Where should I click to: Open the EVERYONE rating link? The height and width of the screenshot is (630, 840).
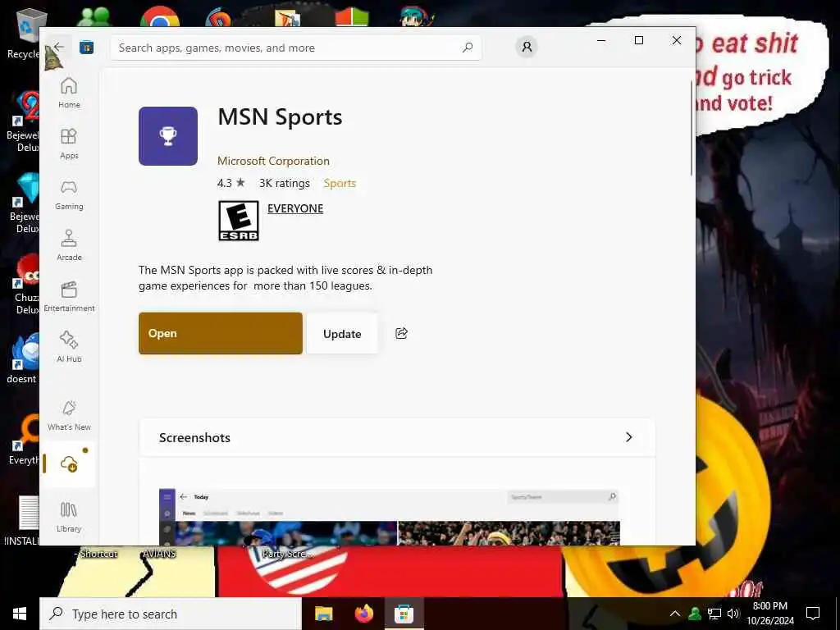[295, 208]
